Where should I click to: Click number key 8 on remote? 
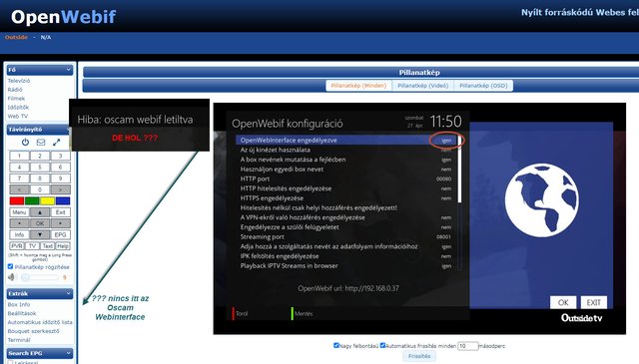tap(40, 179)
